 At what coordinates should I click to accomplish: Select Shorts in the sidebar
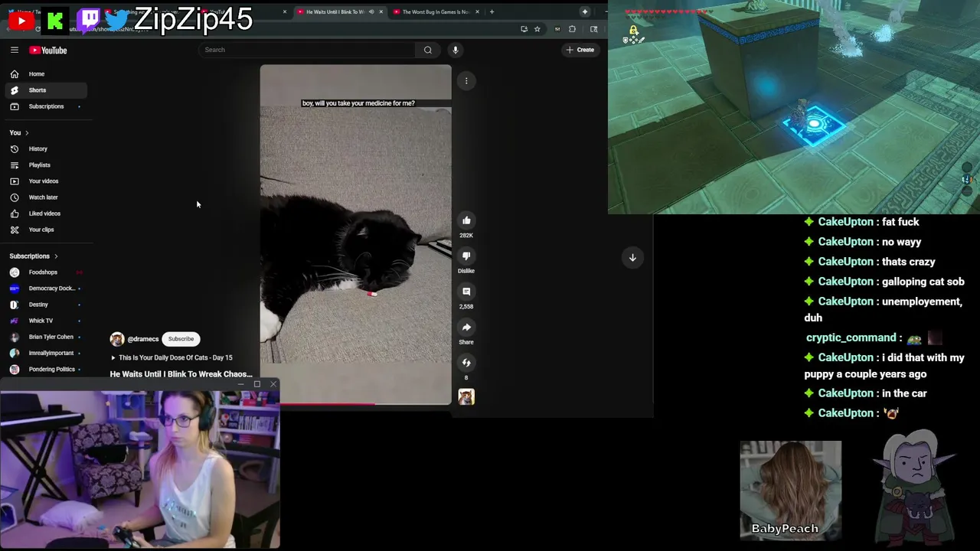coord(46,90)
